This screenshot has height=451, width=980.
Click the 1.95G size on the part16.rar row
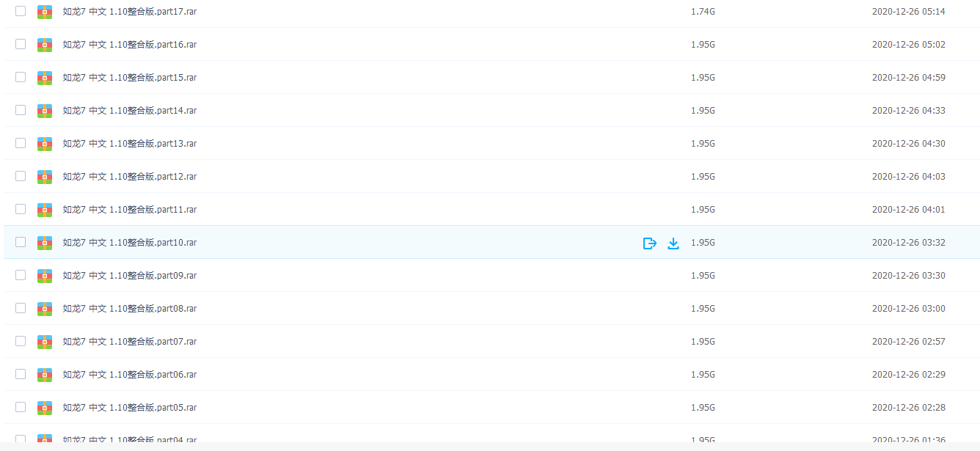coord(703,45)
